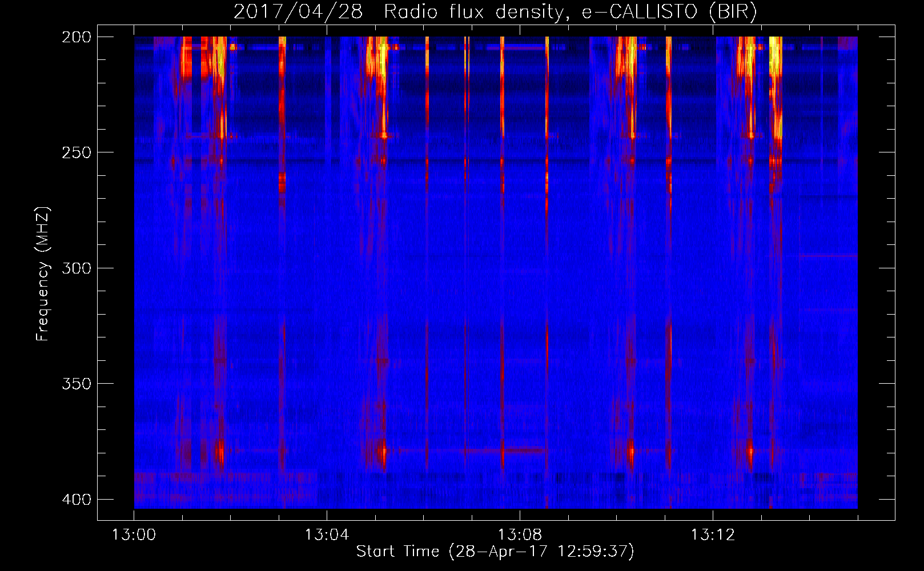Click the plot title '2017/04/28 Radio flux density, e-CALLISTO (BIR)'
The height and width of the screenshot is (571, 924).
(495, 12)
